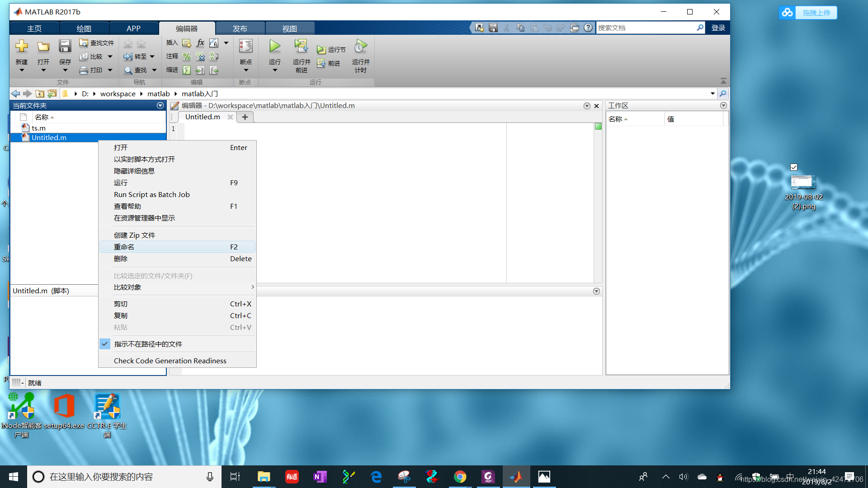
Task: Click the decrease indent icon
Action: pos(214,70)
